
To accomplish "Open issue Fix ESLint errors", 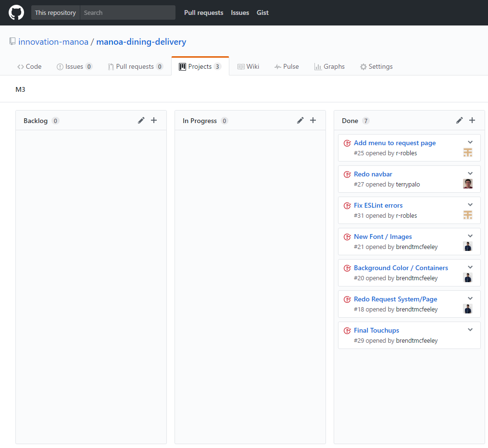I will pyautogui.click(x=378, y=205).
